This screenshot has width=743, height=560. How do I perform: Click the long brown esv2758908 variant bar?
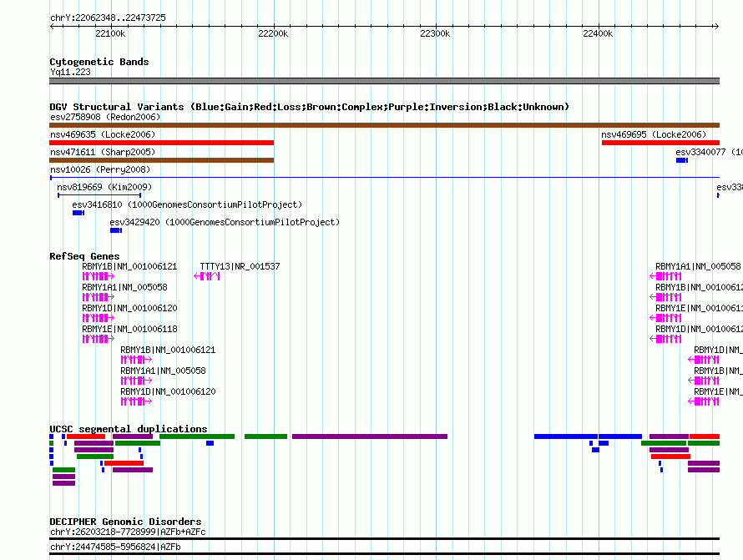tap(384, 125)
